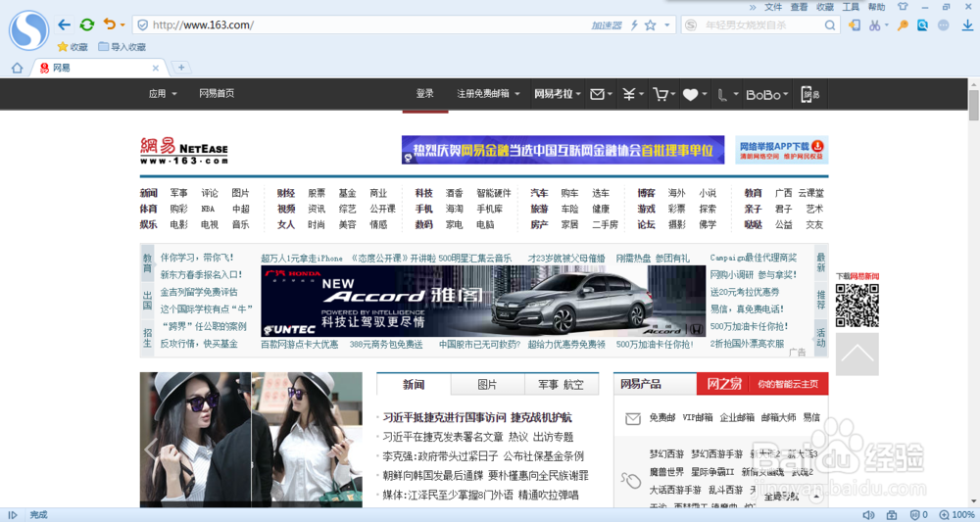Click the Sogou search input box
980x522 pixels.
tap(762, 25)
